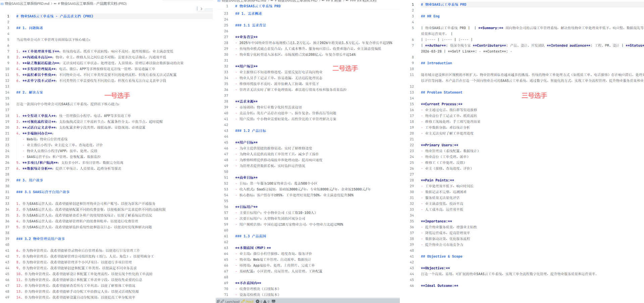
Task: Click line number 61 in the middle editor
Action: 226,236
